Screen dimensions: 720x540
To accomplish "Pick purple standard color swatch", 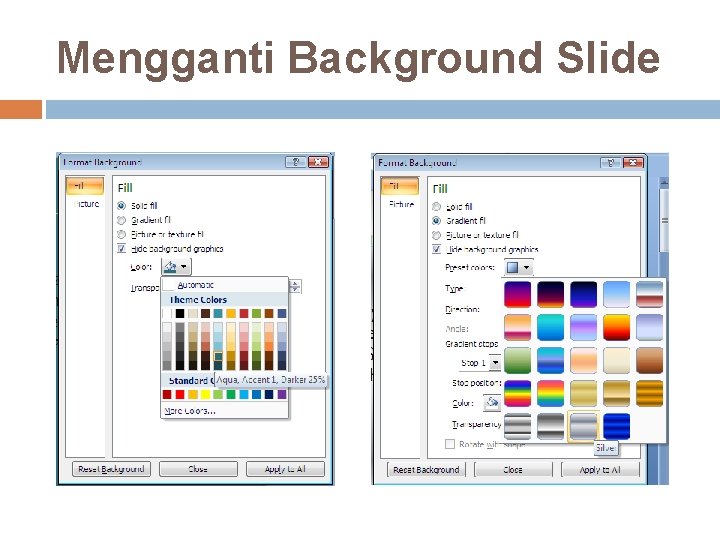I will pos(282,394).
